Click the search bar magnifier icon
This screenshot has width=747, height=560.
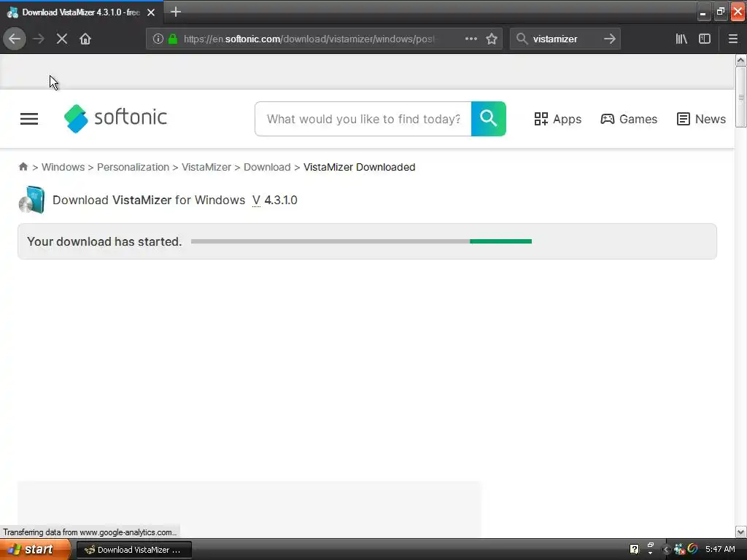[522, 39]
